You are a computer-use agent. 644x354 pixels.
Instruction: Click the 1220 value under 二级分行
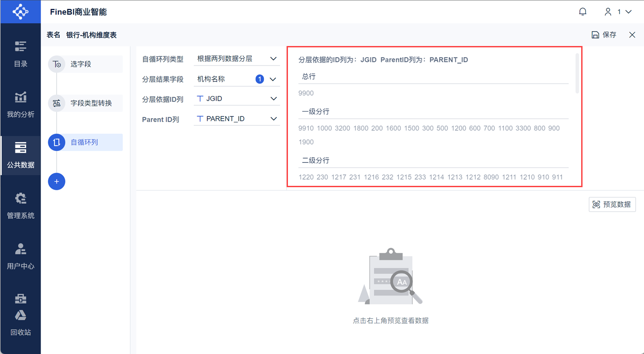(x=306, y=177)
